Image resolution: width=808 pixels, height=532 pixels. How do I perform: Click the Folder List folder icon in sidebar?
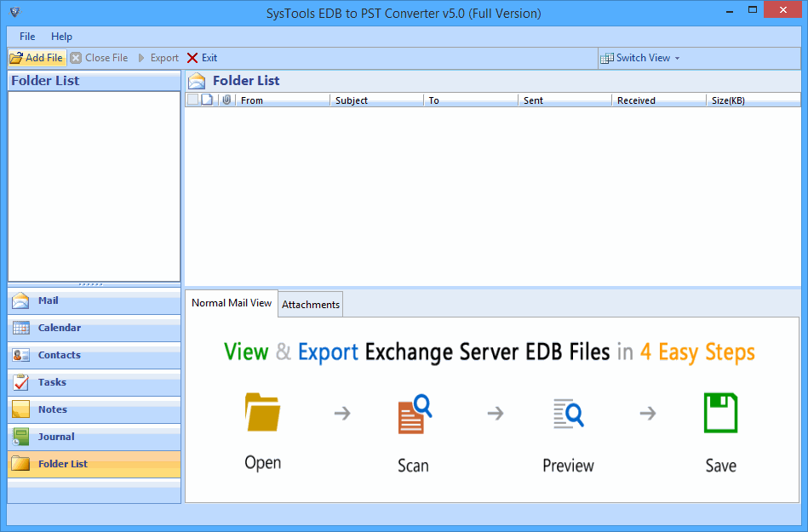coord(20,464)
